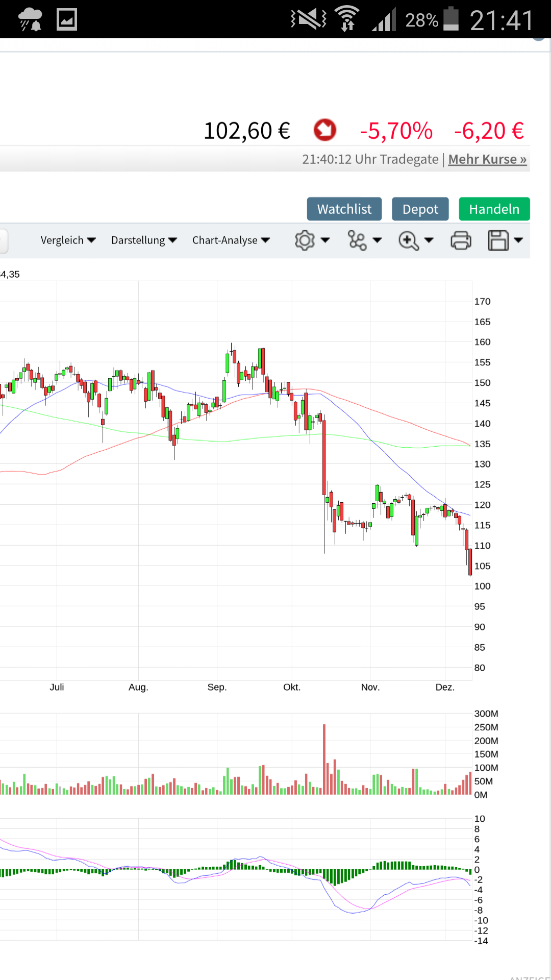
Task: Add stock to Watchlist
Action: (344, 209)
